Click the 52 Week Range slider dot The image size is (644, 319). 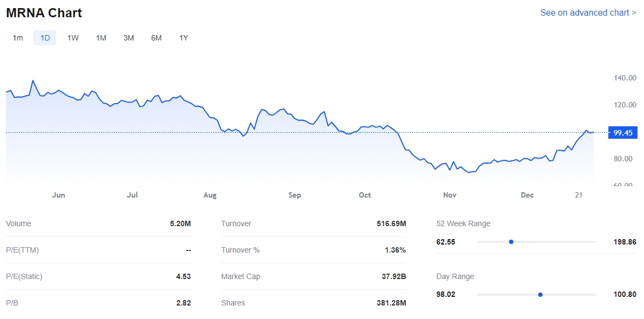point(511,242)
